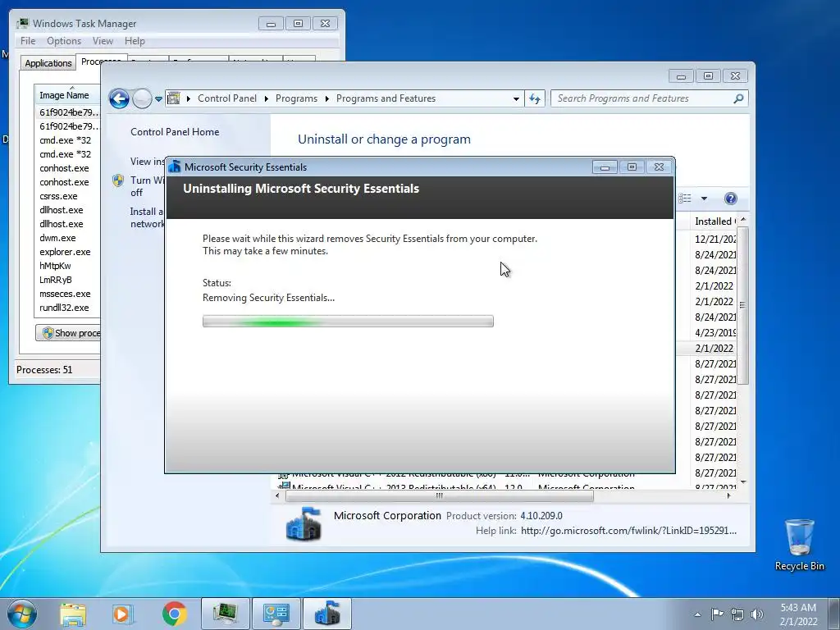
Task: Expand arrow after Control Panel breadcrumb
Action: click(x=267, y=98)
